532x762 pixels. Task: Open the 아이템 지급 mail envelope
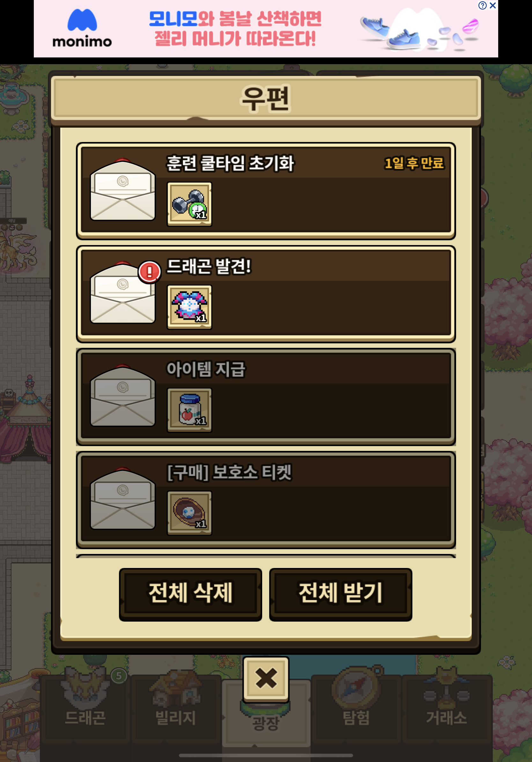tap(123, 395)
